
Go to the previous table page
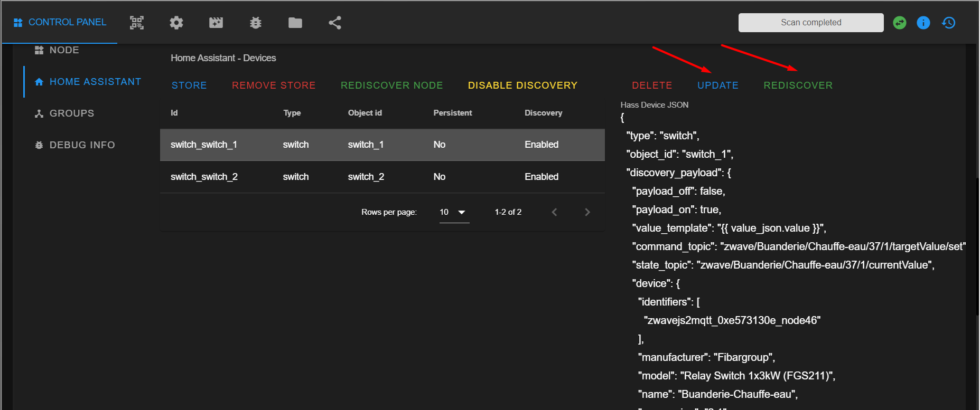[x=554, y=212]
